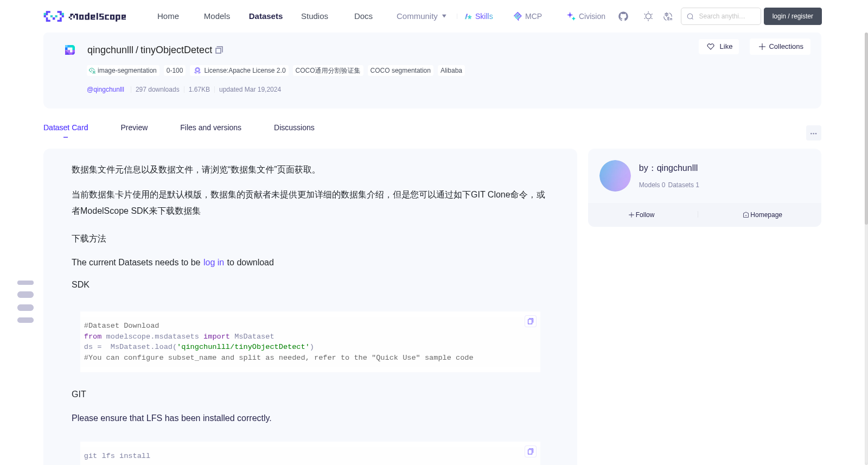Image resolution: width=868 pixels, height=465 pixels.
Task: Open Models in navigation
Action: 217,16
